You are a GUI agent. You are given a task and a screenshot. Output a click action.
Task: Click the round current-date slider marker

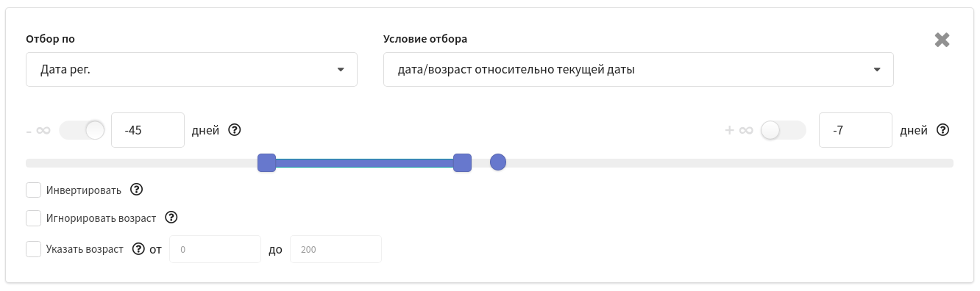(x=498, y=162)
